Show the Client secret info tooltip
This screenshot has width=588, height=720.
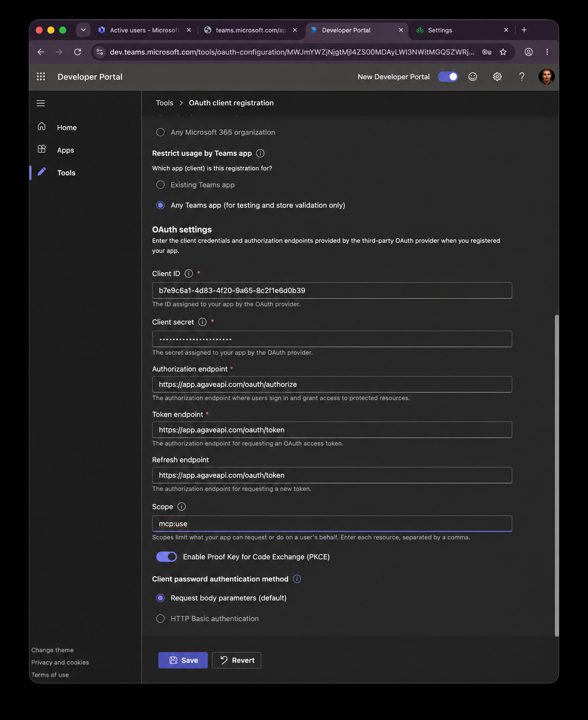click(202, 322)
